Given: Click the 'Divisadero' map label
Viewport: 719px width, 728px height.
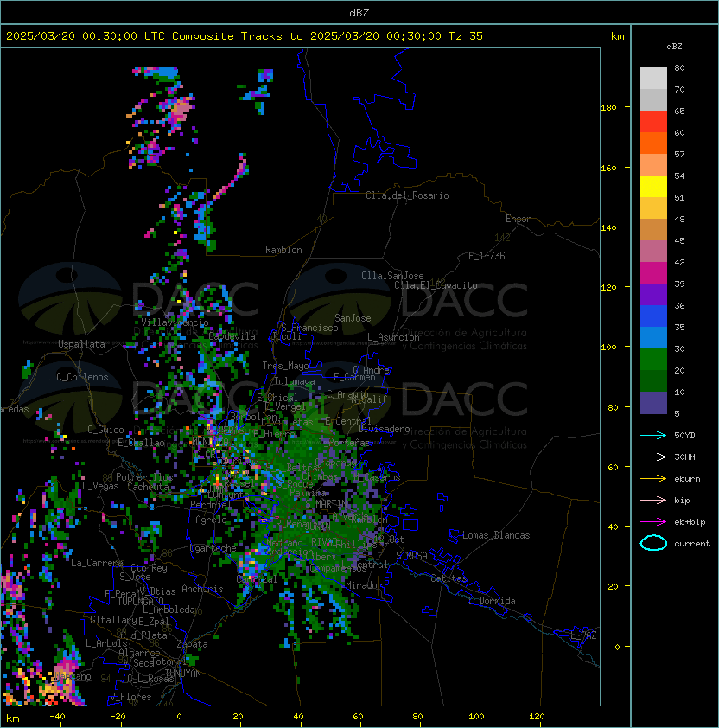Looking at the screenshot, I should click(384, 429).
